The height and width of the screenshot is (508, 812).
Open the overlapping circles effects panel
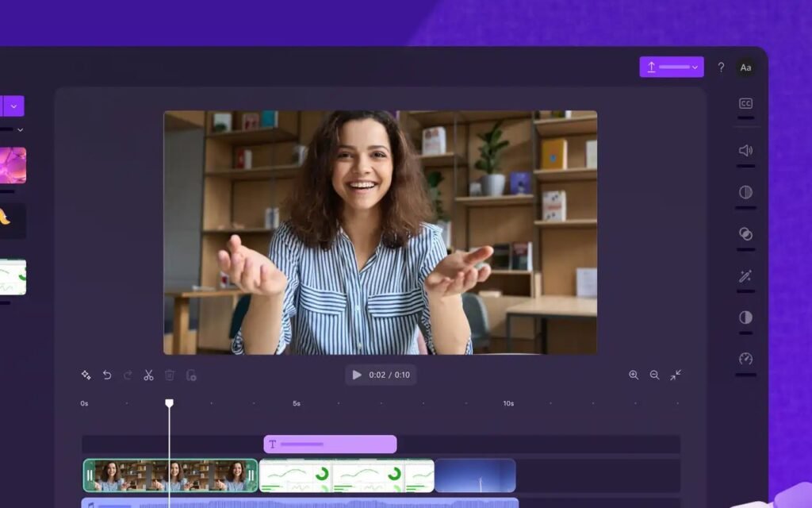745,234
